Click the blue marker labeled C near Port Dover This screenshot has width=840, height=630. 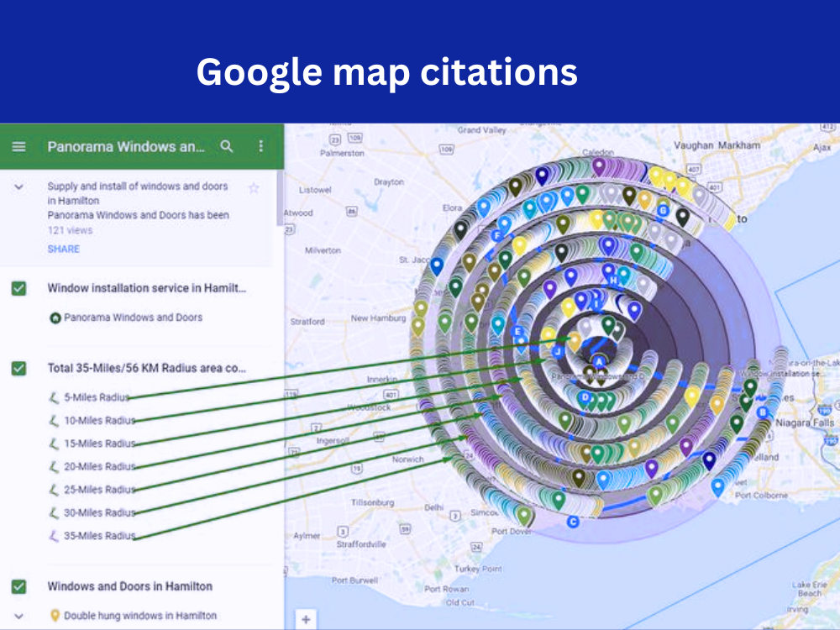click(573, 522)
